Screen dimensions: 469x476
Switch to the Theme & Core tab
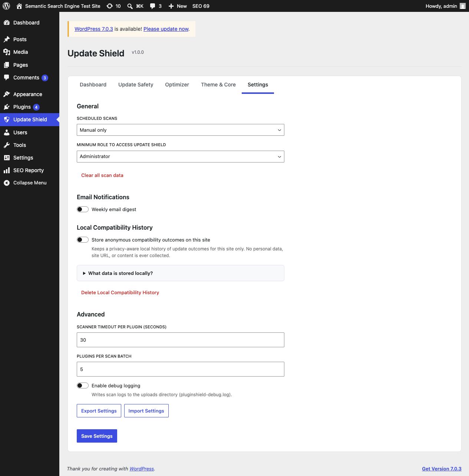pyautogui.click(x=218, y=85)
